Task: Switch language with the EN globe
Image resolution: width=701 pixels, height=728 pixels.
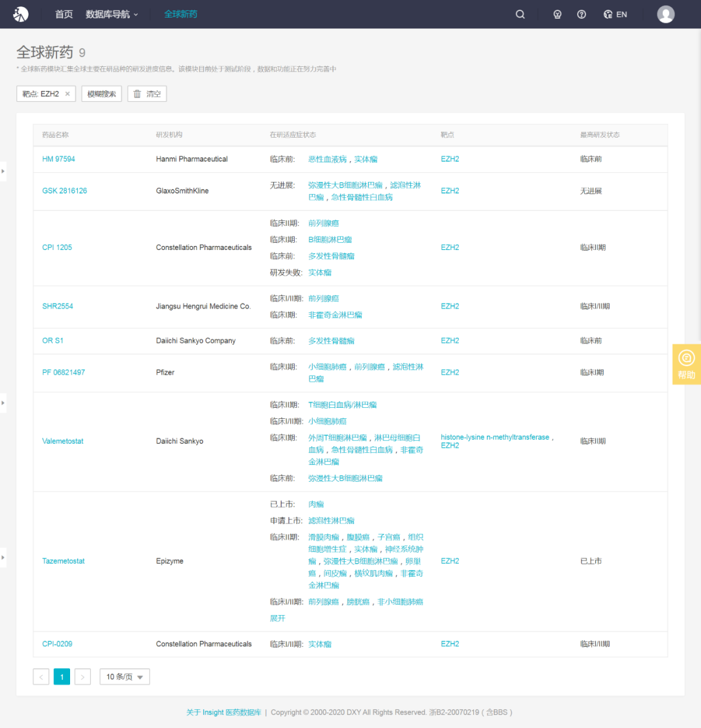Action: pyautogui.click(x=615, y=14)
